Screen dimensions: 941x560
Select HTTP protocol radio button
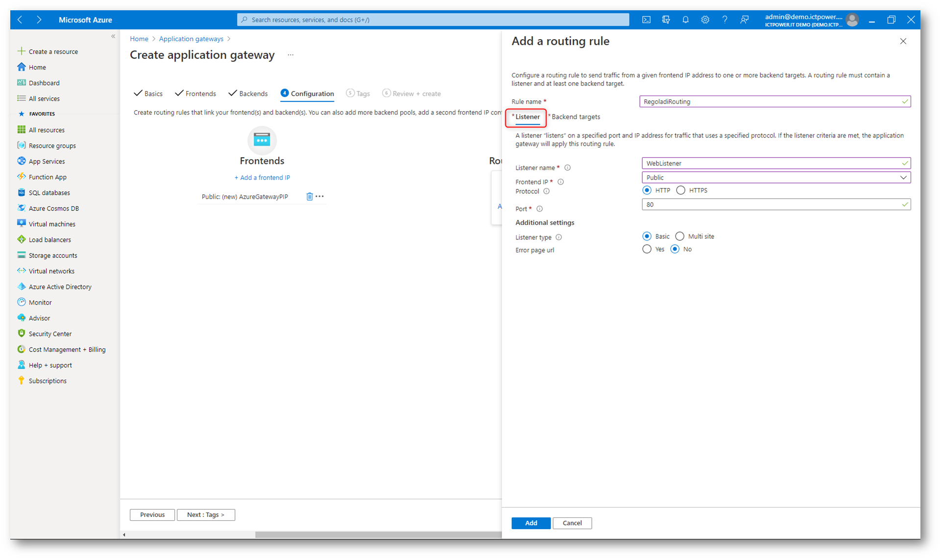(x=647, y=190)
